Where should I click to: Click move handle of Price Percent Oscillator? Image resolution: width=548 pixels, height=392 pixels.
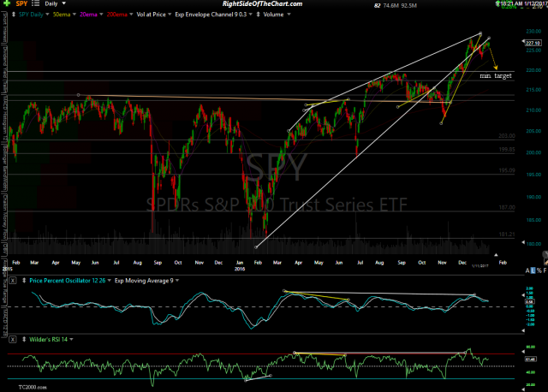pos(24,281)
